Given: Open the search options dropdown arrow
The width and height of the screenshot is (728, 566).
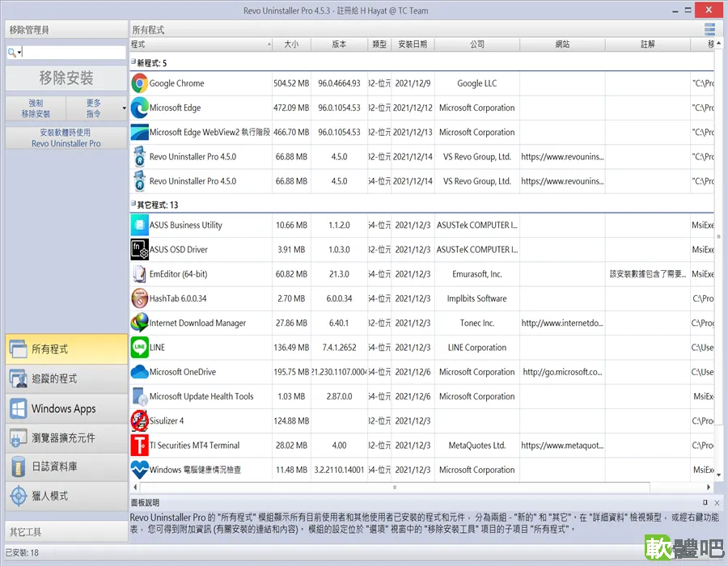Looking at the screenshot, I should pyautogui.click(x=19, y=53).
